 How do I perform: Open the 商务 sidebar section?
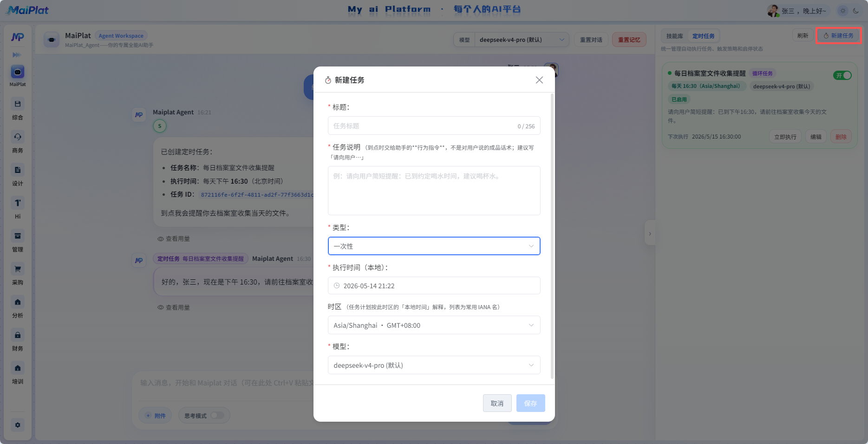click(18, 142)
